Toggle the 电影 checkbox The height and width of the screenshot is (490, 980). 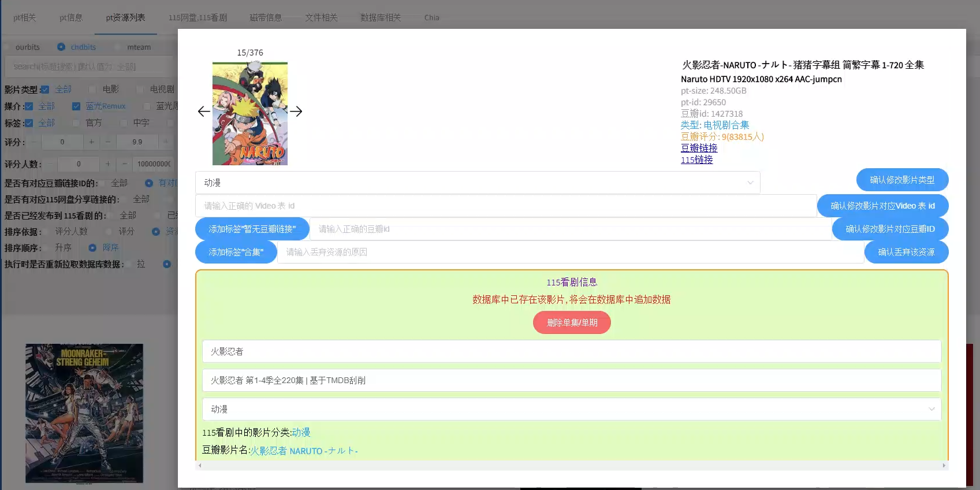tap(92, 90)
